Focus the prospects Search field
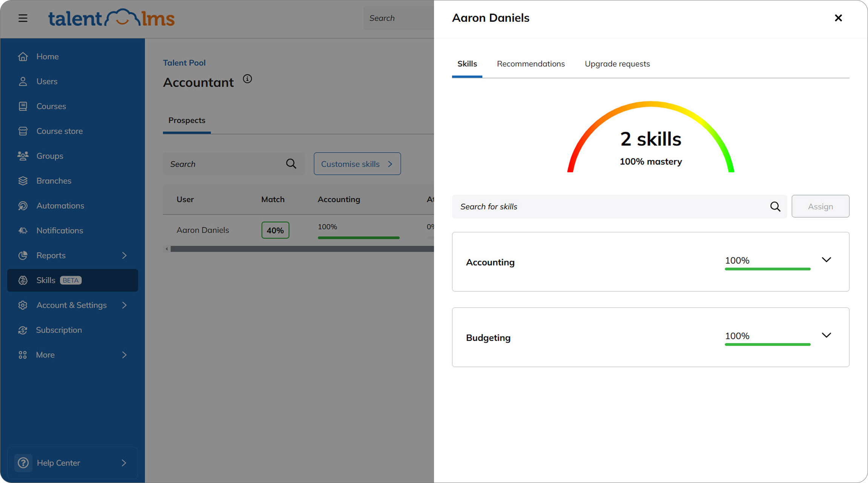 coord(233,164)
